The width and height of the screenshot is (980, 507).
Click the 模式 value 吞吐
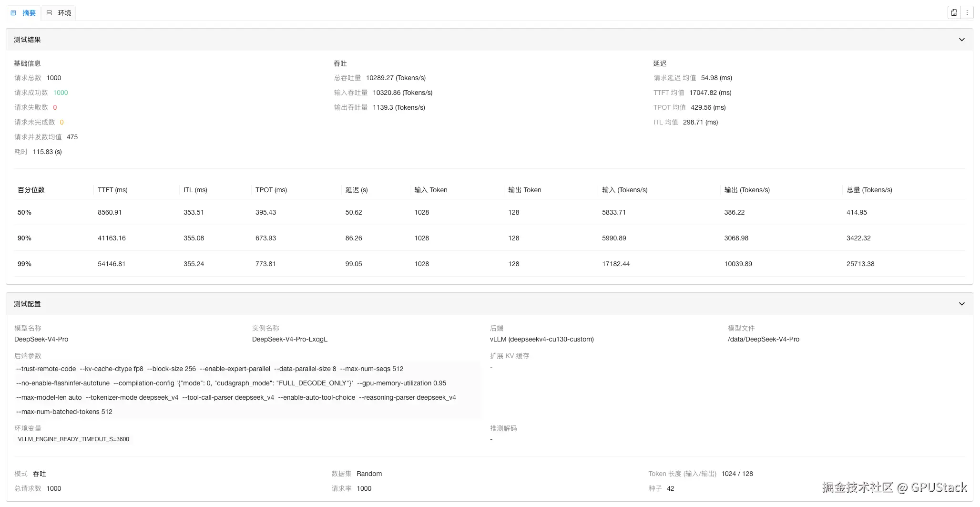coord(40,474)
